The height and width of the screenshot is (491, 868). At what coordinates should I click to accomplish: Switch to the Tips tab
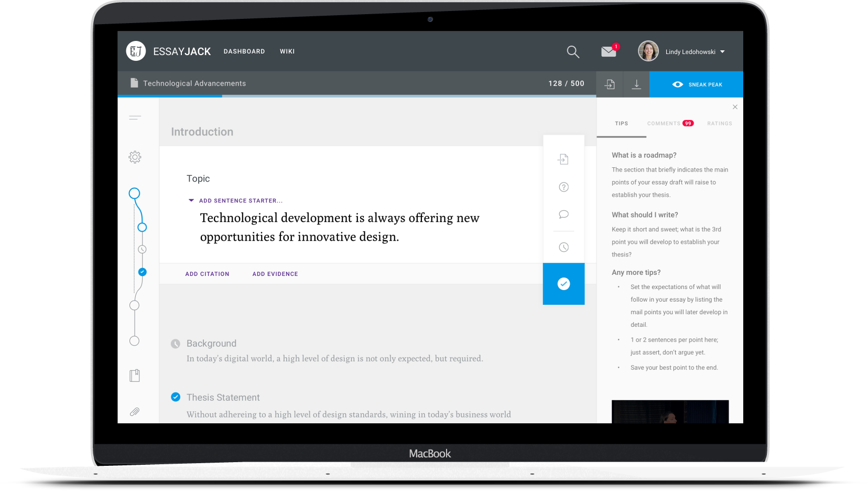(x=622, y=123)
